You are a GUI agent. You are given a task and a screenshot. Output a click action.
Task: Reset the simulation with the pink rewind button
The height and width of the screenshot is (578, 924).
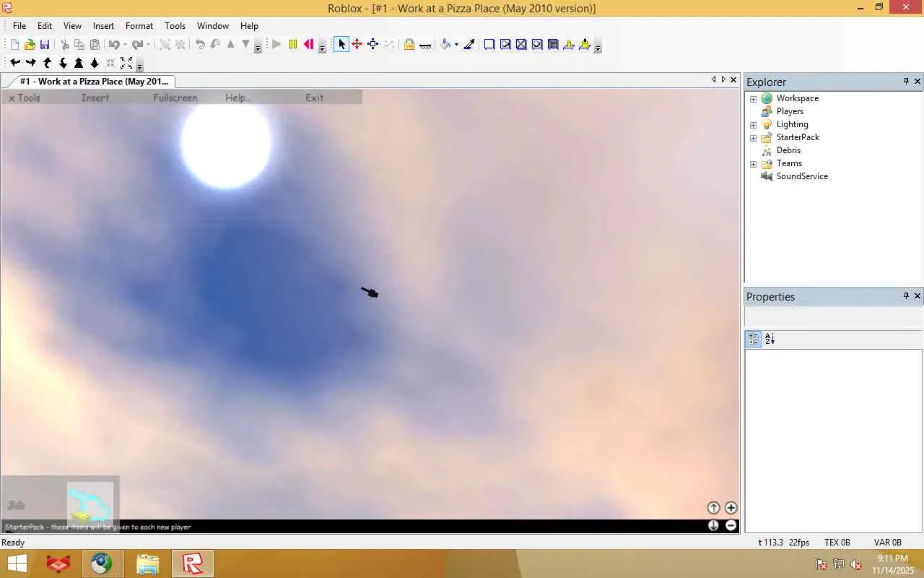[308, 45]
